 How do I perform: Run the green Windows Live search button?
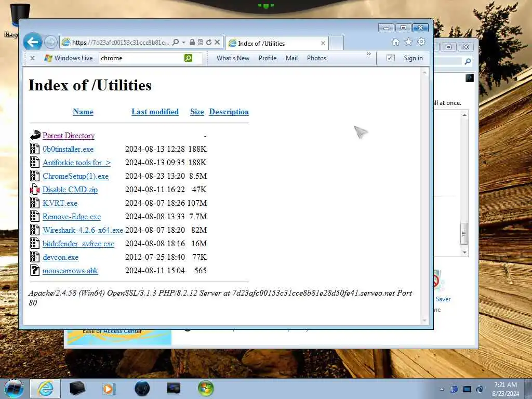[188, 58]
